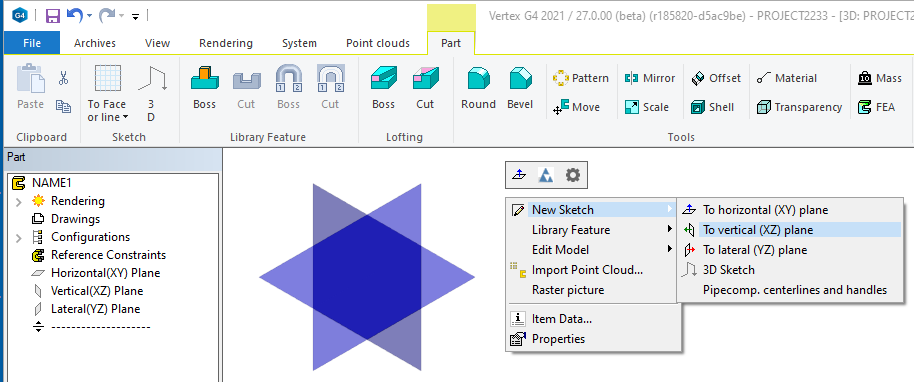Click the Transparency button
Viewport: 914px width, 382px height.
click(799, 107)
